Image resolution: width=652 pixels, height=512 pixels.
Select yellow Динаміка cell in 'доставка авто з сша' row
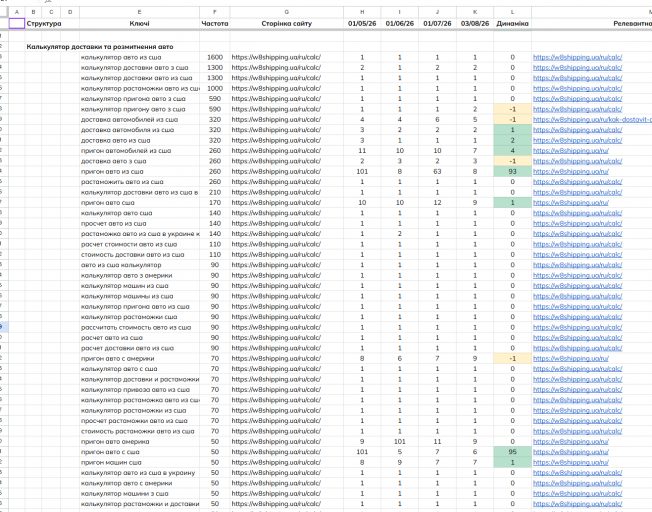tap(512, 161)
